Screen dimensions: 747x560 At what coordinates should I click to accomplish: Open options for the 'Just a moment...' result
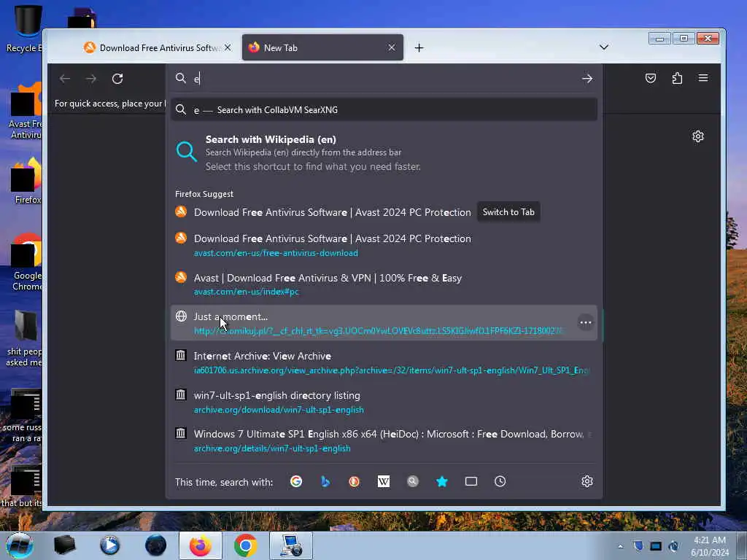point(586,323)
